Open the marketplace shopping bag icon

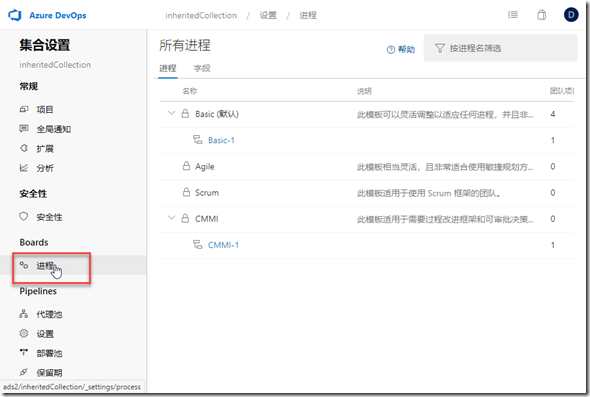(541, 15)
